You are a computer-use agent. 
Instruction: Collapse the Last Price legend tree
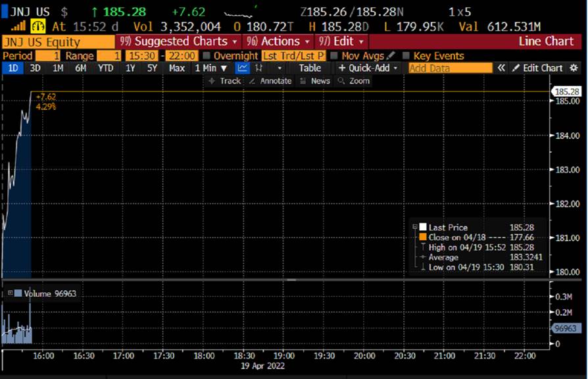[415, 226]
